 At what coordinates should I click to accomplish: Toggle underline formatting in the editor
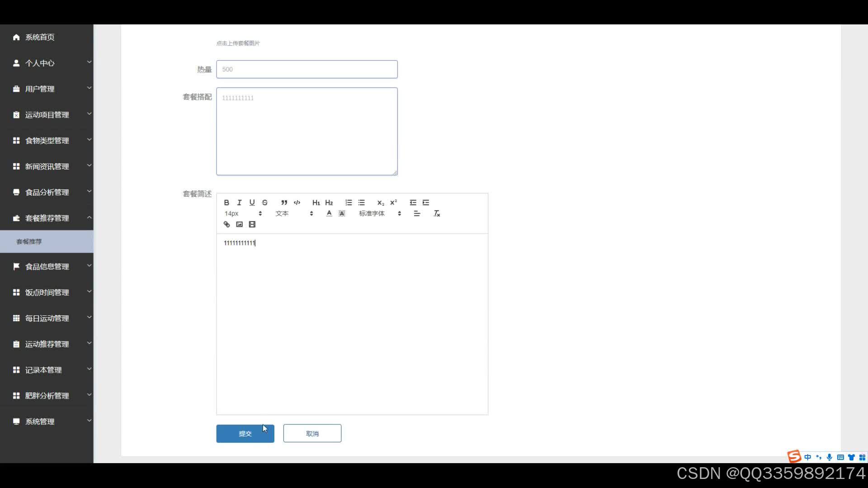pyautogui.click(x=252, y=202)
